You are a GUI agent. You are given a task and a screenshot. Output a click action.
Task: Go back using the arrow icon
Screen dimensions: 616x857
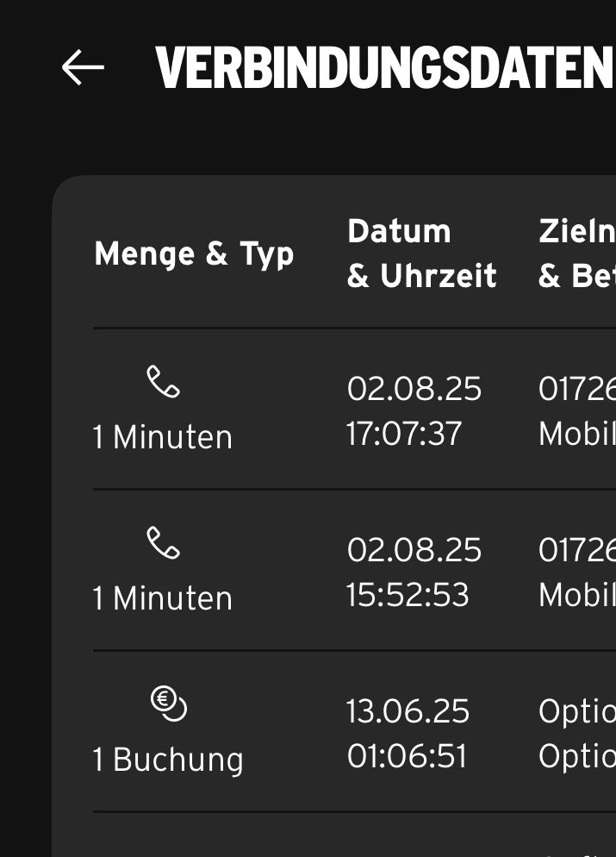point(83,67)
